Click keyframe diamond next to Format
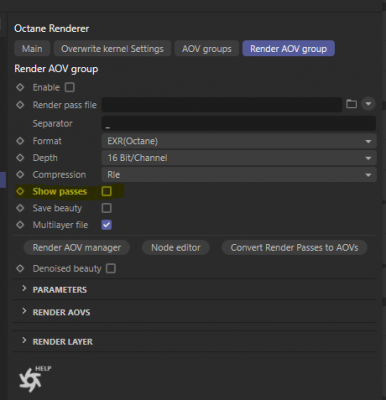 (x=20, y=141)
